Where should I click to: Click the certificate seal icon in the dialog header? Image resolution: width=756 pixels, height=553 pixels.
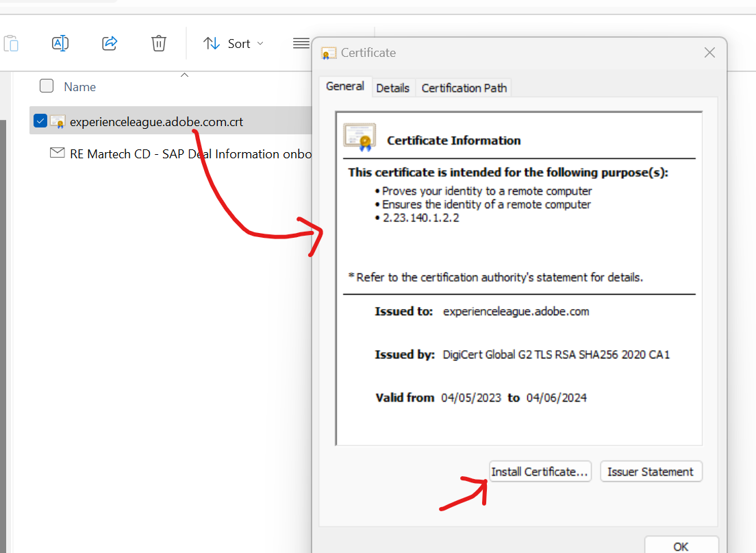coord(328,52)
